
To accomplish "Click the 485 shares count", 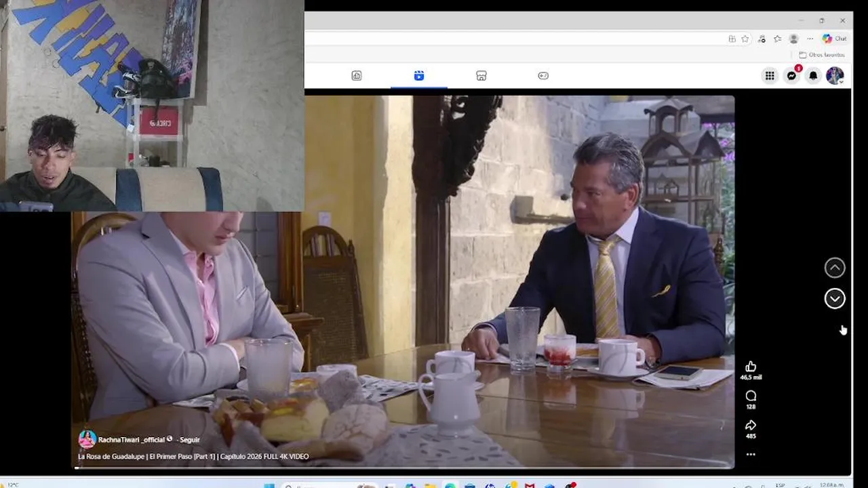I will pyautogui.click(x=751, y=436).
